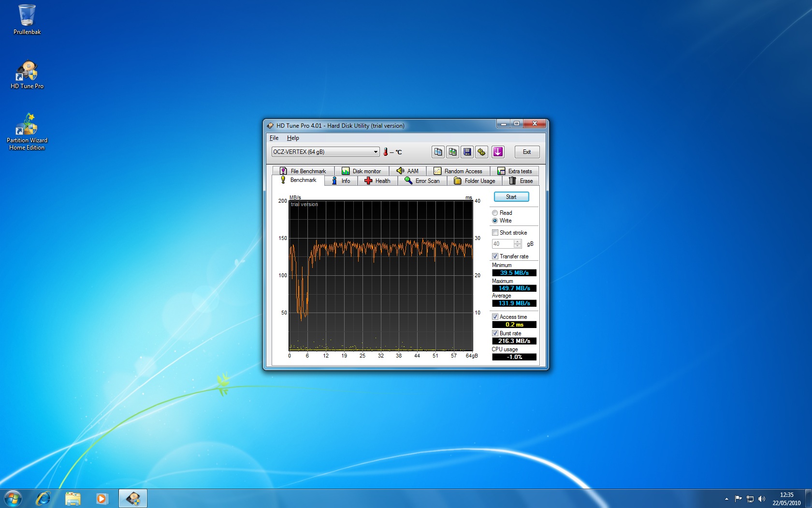812x508 pixels.
Task: Click the short stroke size spinner arrows
Action: coord(518,244)
